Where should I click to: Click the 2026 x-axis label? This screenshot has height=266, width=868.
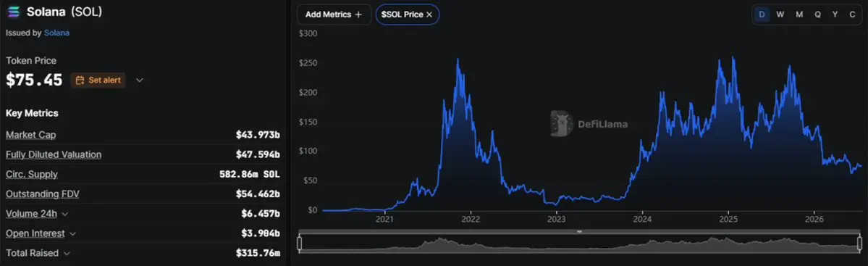pyautogui.click(x=814, y=220)
